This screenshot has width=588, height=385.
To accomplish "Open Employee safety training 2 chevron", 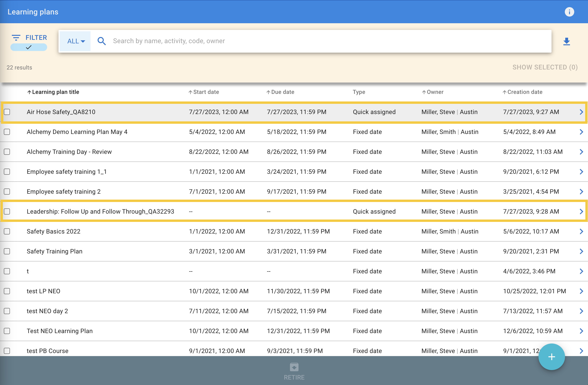I will [581, 192].
